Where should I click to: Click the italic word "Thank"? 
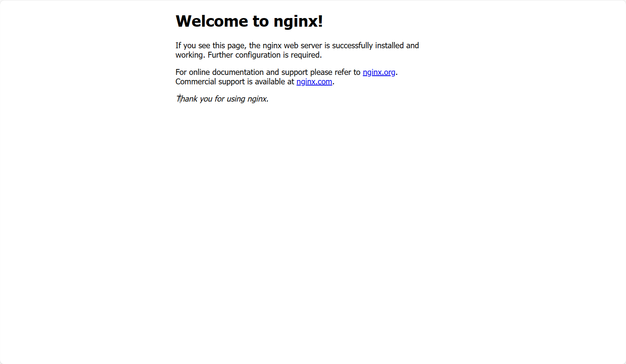[x=187, y=99]
